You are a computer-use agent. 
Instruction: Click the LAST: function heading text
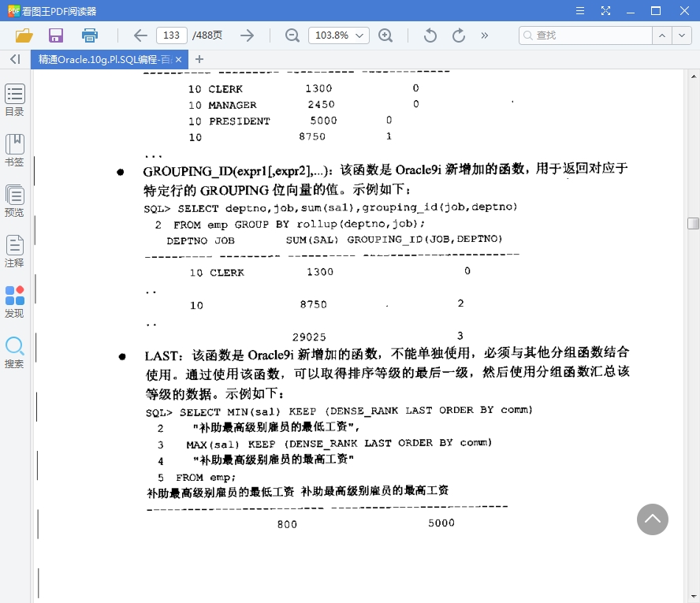[163, 356]
